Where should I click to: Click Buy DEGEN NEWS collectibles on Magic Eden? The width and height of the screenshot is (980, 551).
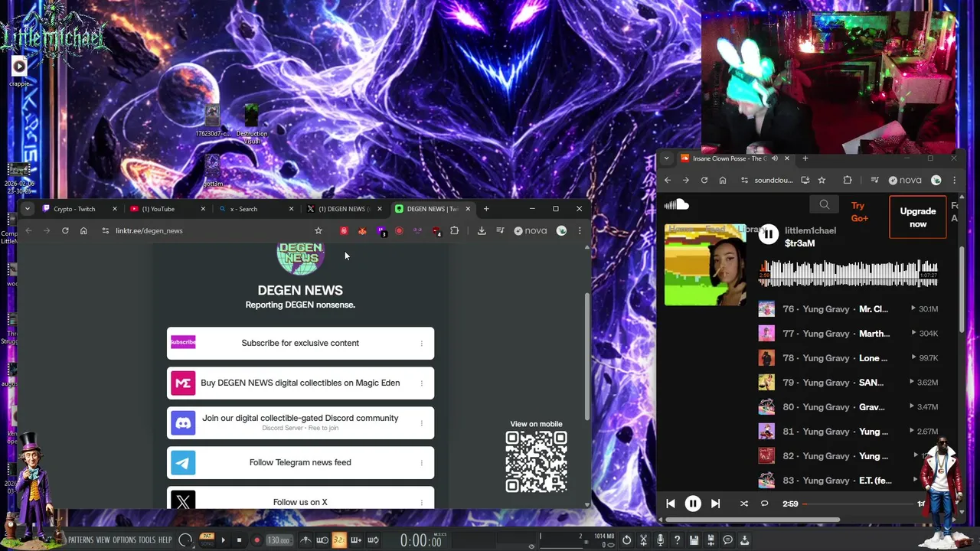[x=300, y=383]
